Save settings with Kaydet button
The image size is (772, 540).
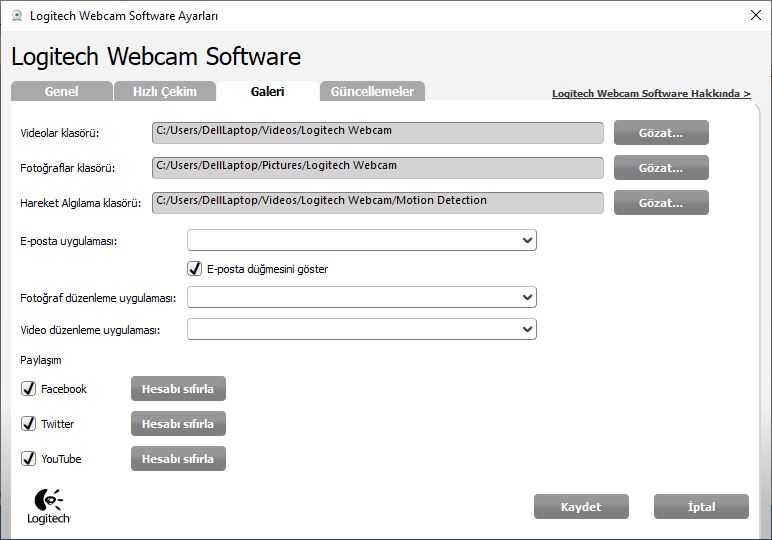581,507
